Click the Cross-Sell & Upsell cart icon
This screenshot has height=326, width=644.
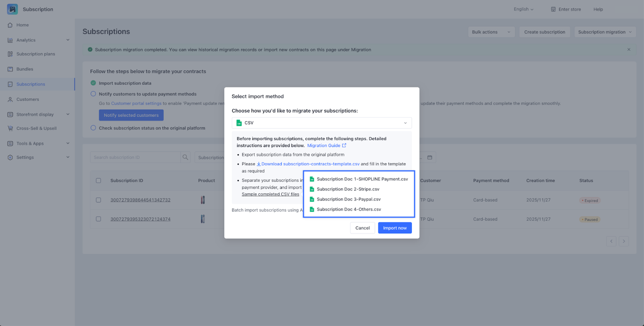(x=10, y=129)
